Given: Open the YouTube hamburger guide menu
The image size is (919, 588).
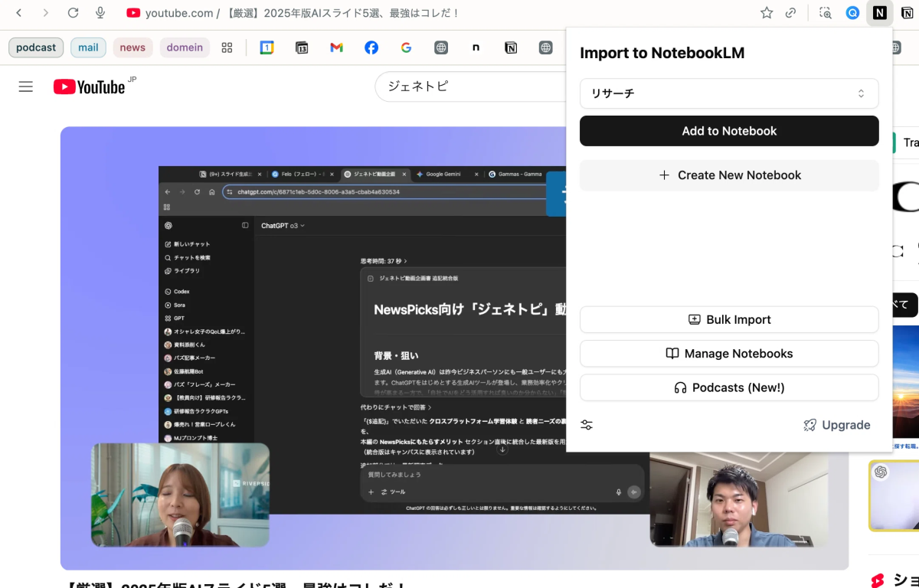Looking at the screenshot, I should 26,87.
